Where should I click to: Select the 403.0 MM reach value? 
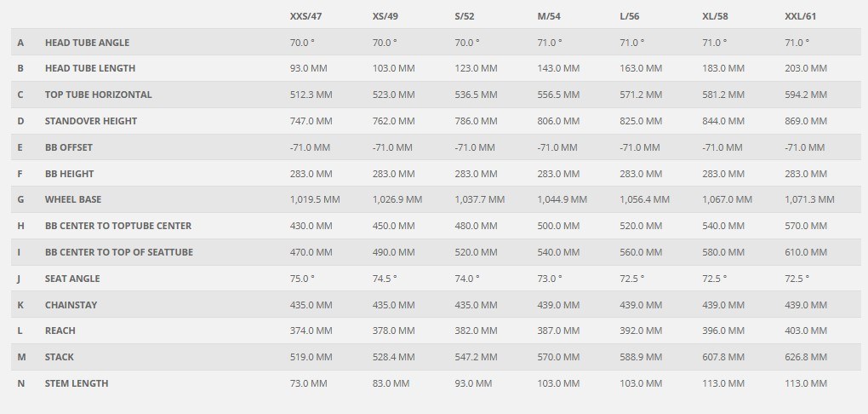pyautogui.click(x=805, y=331)
